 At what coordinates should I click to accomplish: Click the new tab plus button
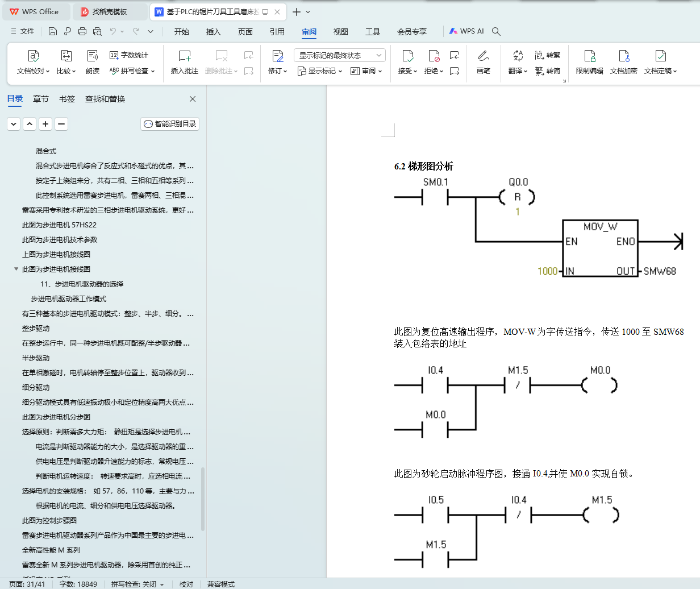[297, 12]
